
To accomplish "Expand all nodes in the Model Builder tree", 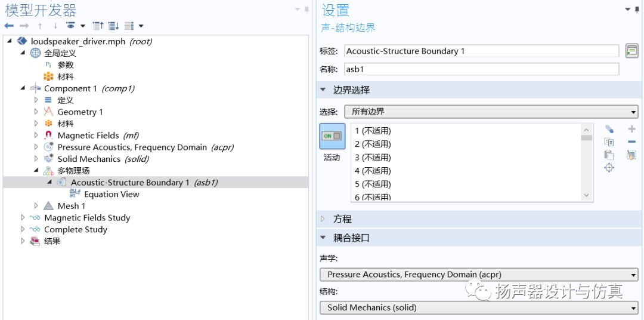I will pyautogui.click(x=113, y=26).
